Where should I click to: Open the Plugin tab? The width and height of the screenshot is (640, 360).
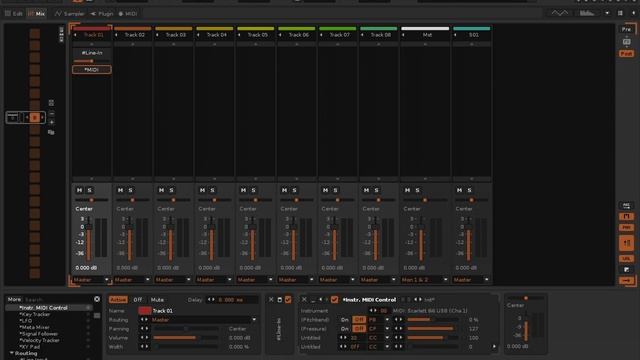[102, 13]
